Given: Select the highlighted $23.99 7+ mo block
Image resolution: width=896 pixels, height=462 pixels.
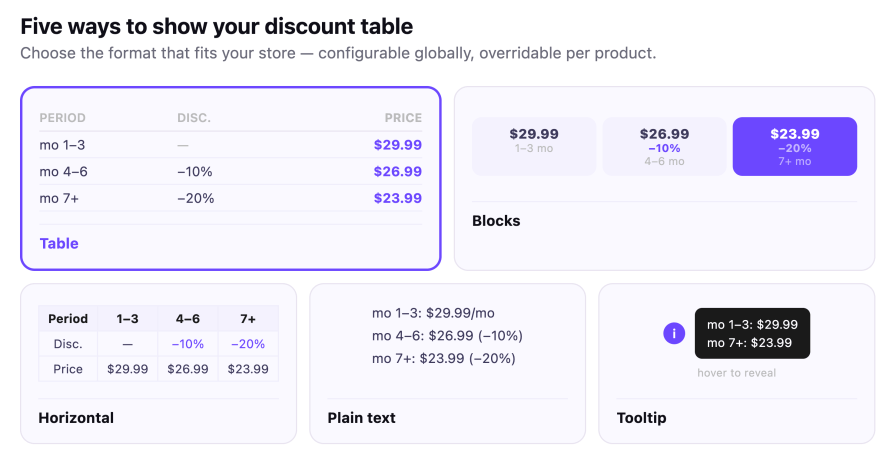Looking at the screenshot, I should tap(794, 146).
